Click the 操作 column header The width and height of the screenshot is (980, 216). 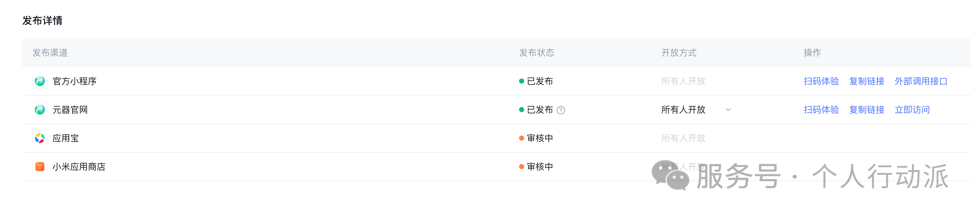point(812,53)
